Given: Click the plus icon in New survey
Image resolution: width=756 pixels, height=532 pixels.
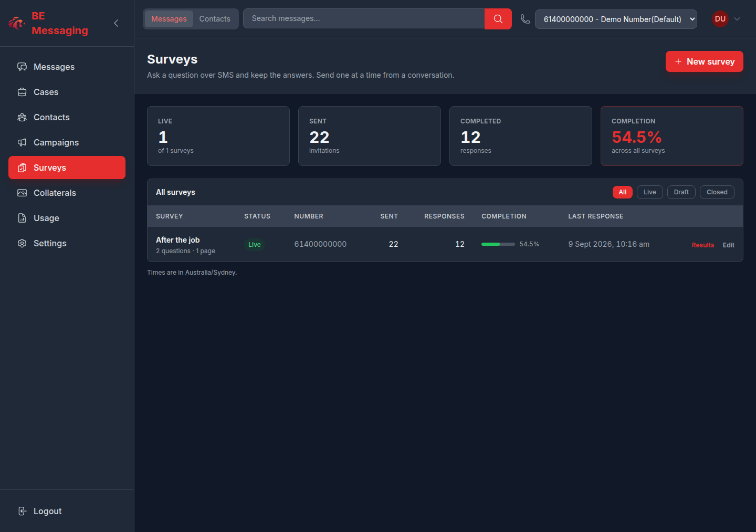Looking at the screenshot, I should click(678, 61).
